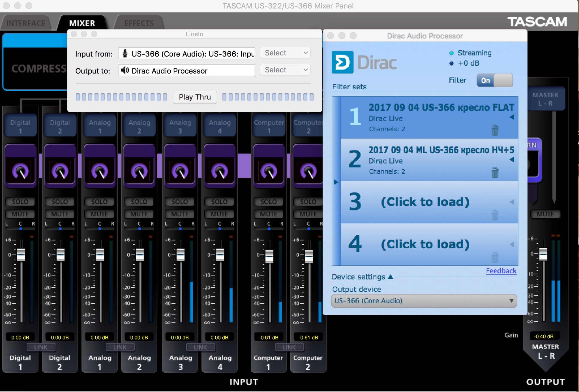Open the INTERFACE tab
579x392 pixels.
tap(25, 23)
